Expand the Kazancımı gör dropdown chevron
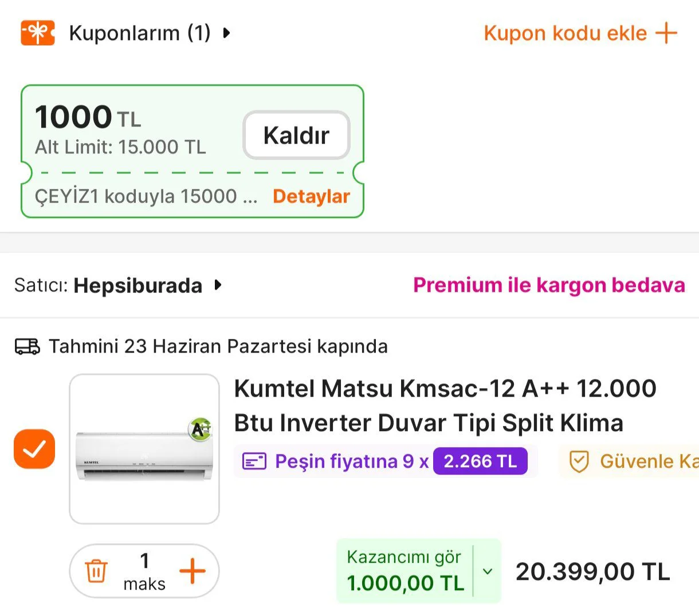 click(x=488, y=571)
